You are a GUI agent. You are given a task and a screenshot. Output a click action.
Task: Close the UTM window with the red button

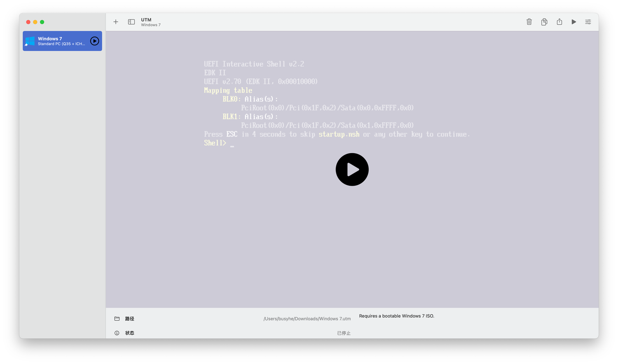[28, 22]
